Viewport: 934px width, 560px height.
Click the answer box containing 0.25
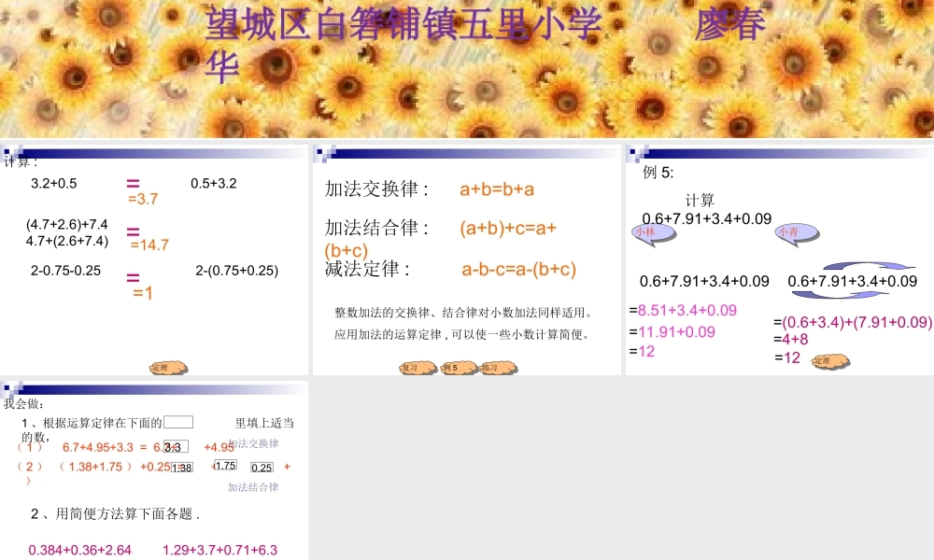tap(262, 468)
